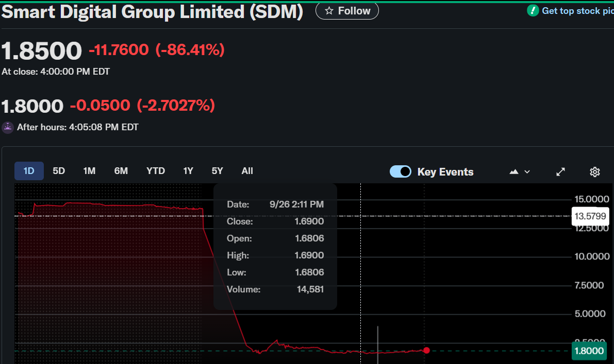Expand chart to full screen

(561, 171)
